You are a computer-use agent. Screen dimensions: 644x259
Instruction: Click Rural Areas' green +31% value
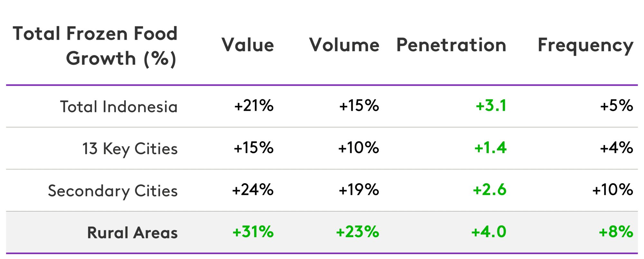253,232
